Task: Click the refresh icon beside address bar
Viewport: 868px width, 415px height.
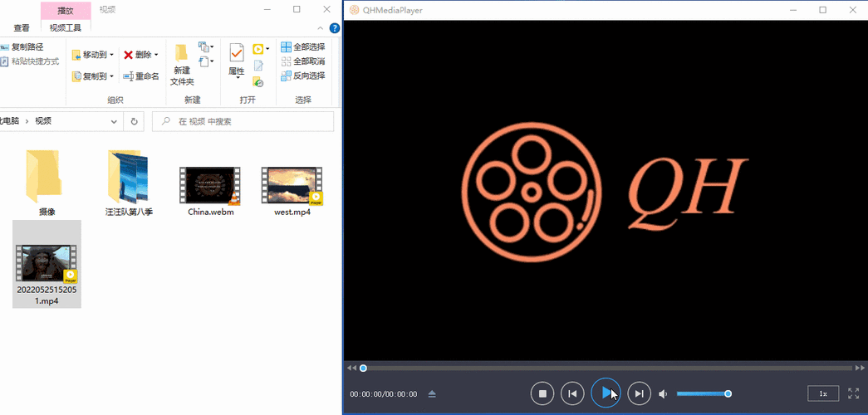Action: pos(134,121)
